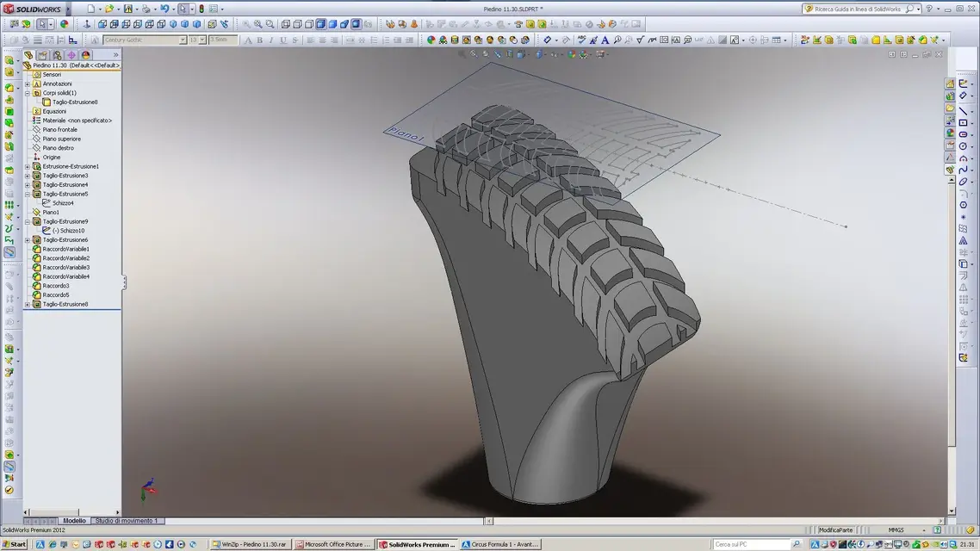Screen dimensions: 980x551
Task: Open Circus Formula 1 taskbar item
Action: click(500, 545)
